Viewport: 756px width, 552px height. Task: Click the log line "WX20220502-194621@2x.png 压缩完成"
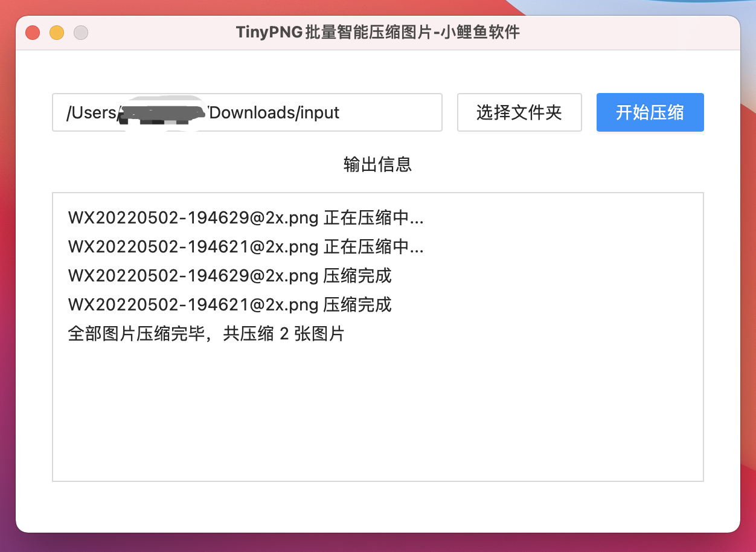[x=230, y=304]
